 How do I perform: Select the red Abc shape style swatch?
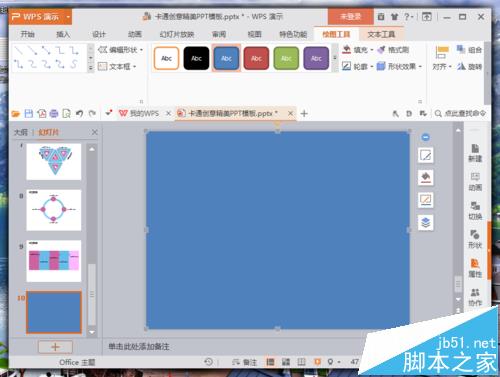click(x=256, y=59)
